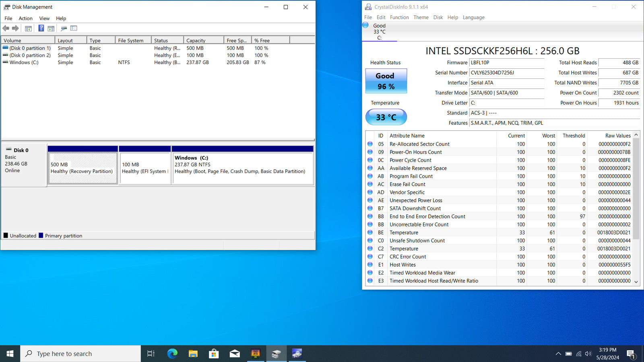This screenshot has width=644, height=362.
Task: Show hidden tray icons chevron
Action: click(x=558, y=354)
